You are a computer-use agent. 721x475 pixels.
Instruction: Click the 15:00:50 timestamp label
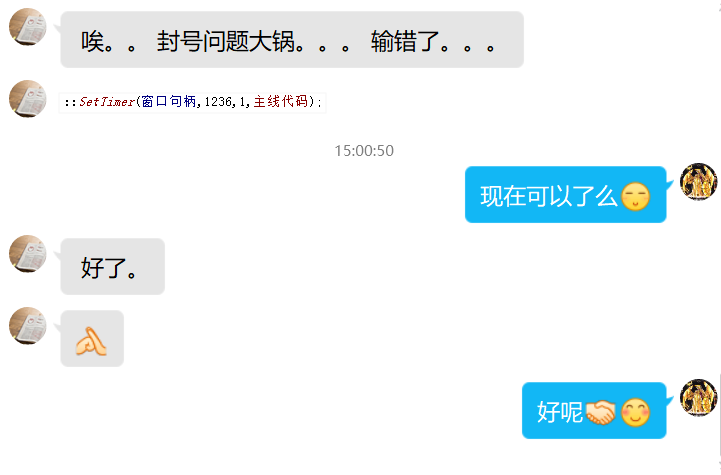pyautogui.click(x=364, y=151)
